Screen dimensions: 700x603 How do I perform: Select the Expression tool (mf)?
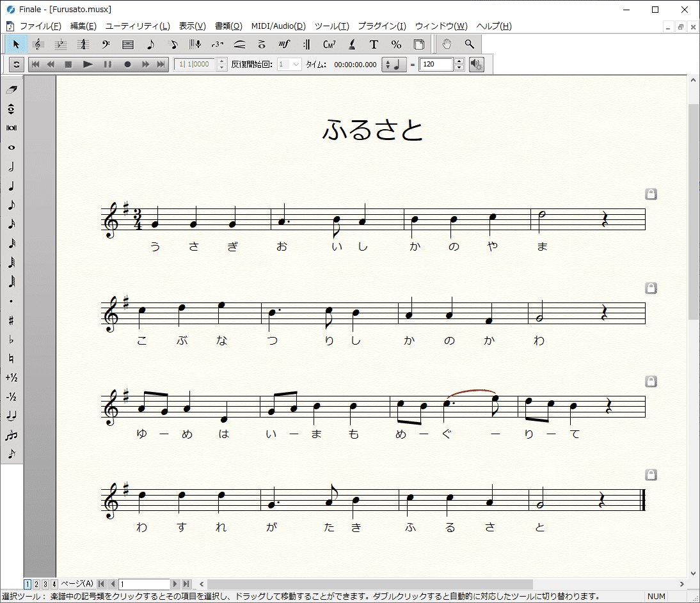pos(284,44)
